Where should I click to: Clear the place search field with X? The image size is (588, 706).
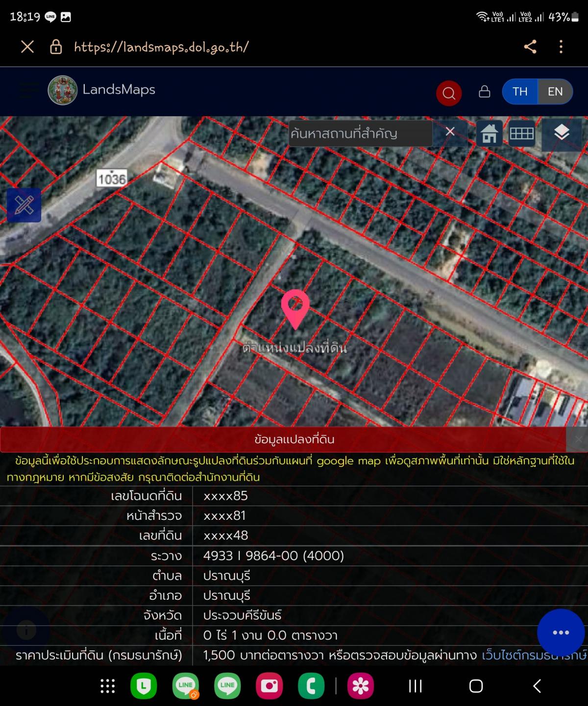point(450,132)
